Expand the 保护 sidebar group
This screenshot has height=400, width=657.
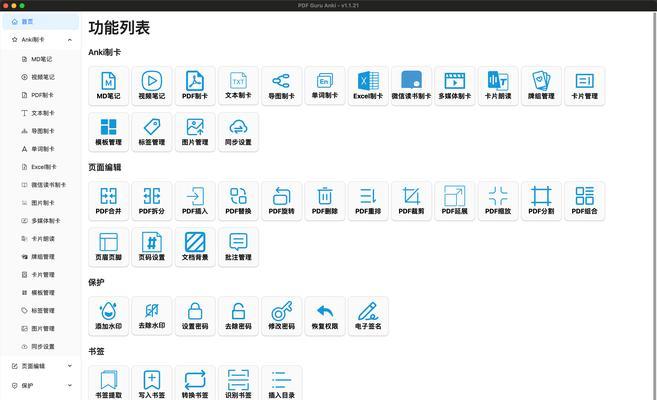click(41, 386)
